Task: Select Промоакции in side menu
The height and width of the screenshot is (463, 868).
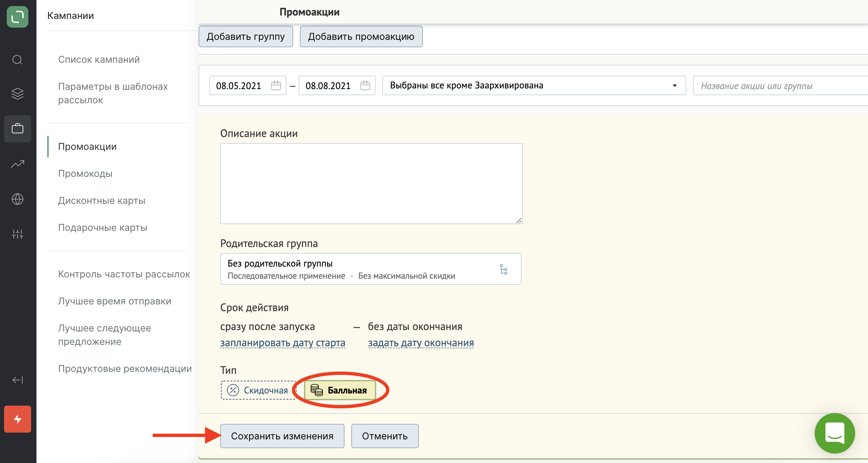Action: (87, 146)
